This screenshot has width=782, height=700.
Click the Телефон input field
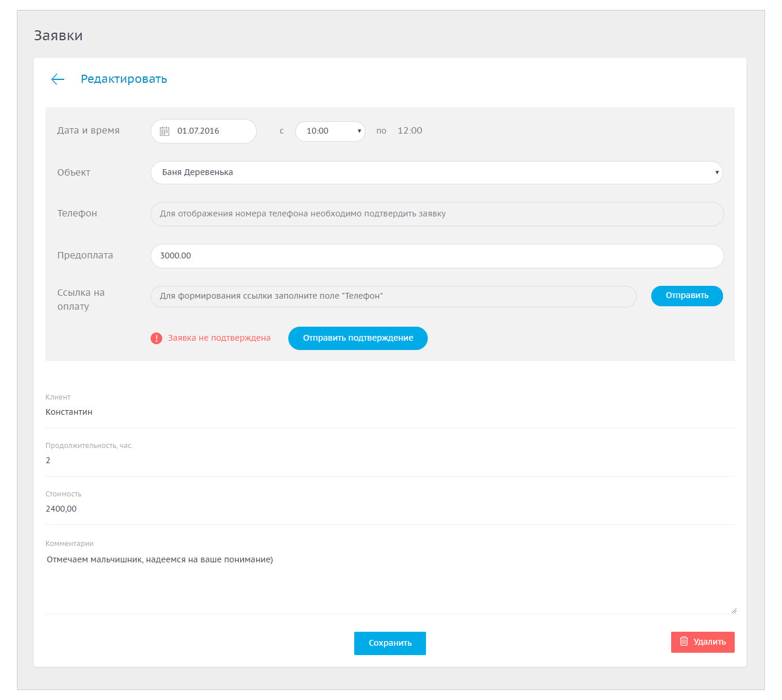tap(437, 214)
